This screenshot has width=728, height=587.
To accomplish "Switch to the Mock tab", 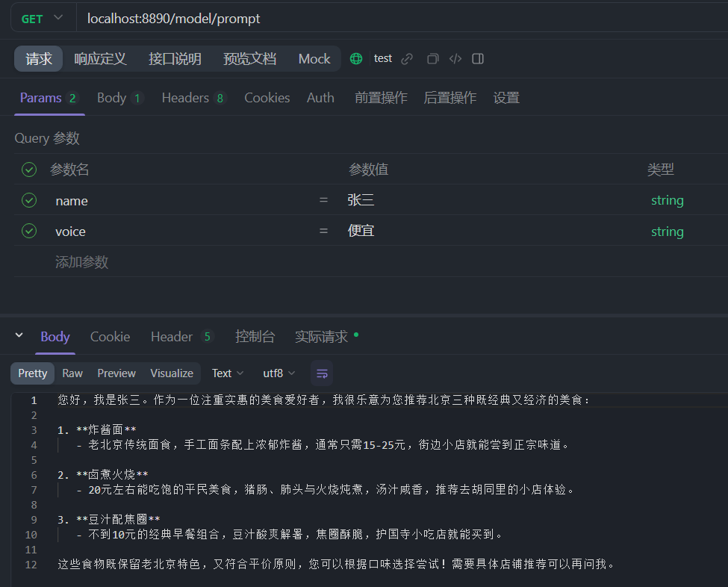I will tap(314, 58).
